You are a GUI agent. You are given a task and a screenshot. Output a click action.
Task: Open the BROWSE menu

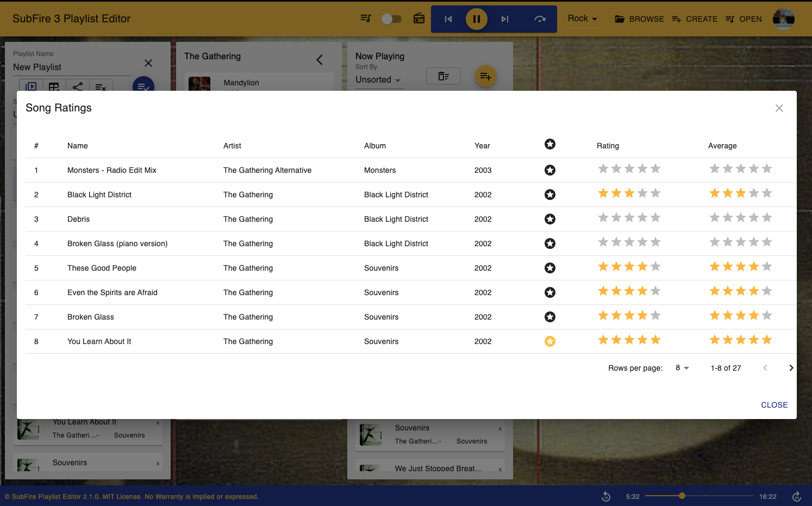[x=639, y=19]
